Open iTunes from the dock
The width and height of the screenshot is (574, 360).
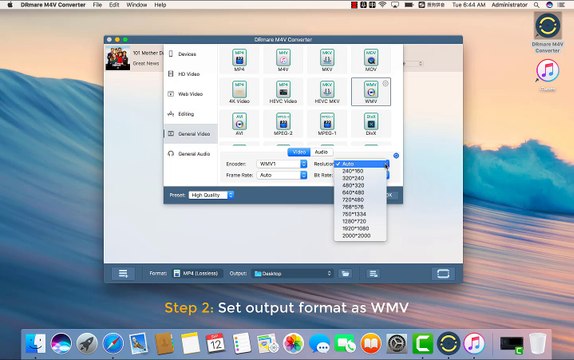coord(474,344)
